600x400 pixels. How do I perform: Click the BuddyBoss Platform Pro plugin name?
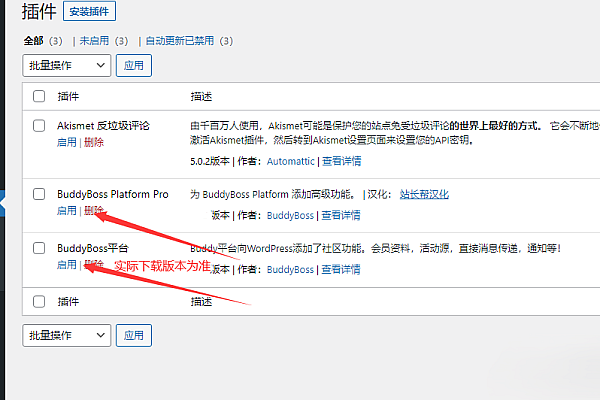[x=113, y=194]
